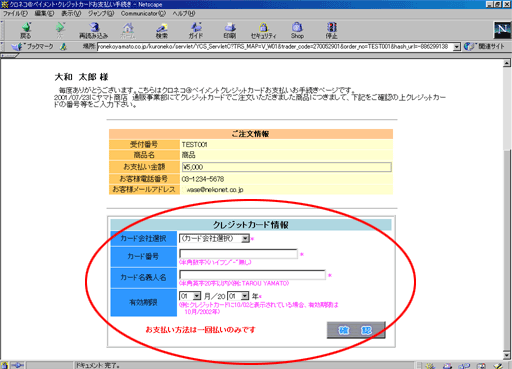Click the 場所 URL address field

coord(275,47)
